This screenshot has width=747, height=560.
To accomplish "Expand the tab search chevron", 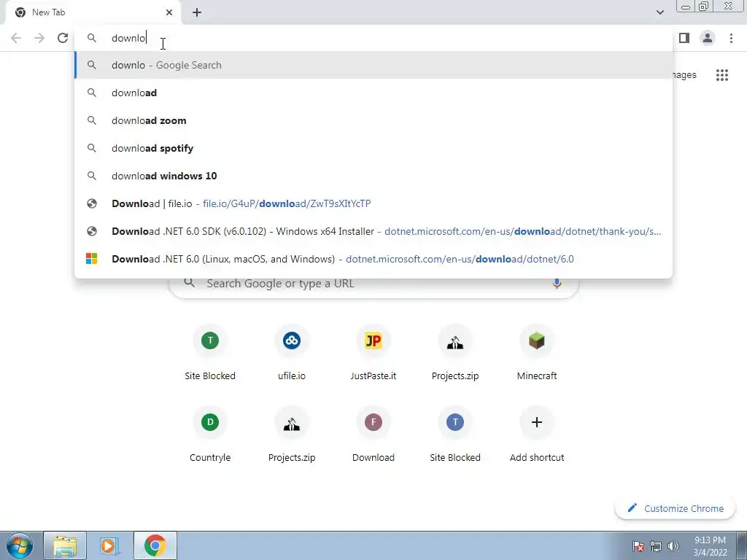I will click(659, 12).
